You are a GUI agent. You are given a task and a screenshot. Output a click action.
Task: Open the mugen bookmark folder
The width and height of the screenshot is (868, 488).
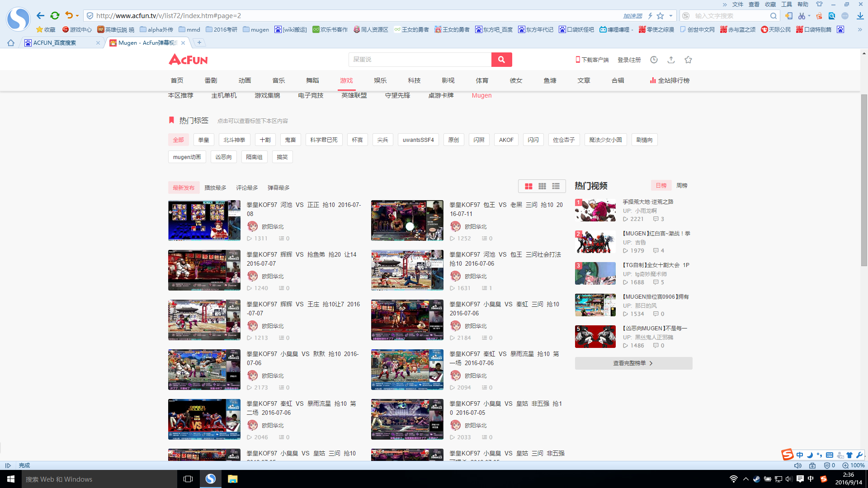[x=256, y=29]
